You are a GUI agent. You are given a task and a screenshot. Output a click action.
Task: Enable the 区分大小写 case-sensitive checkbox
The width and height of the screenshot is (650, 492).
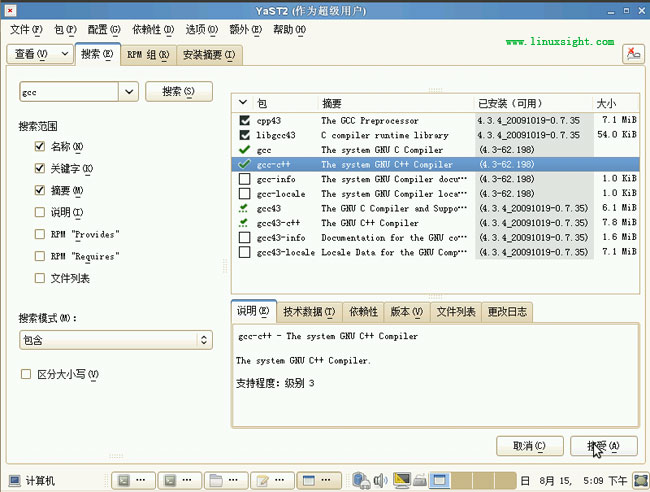click(x=26, y=374)
